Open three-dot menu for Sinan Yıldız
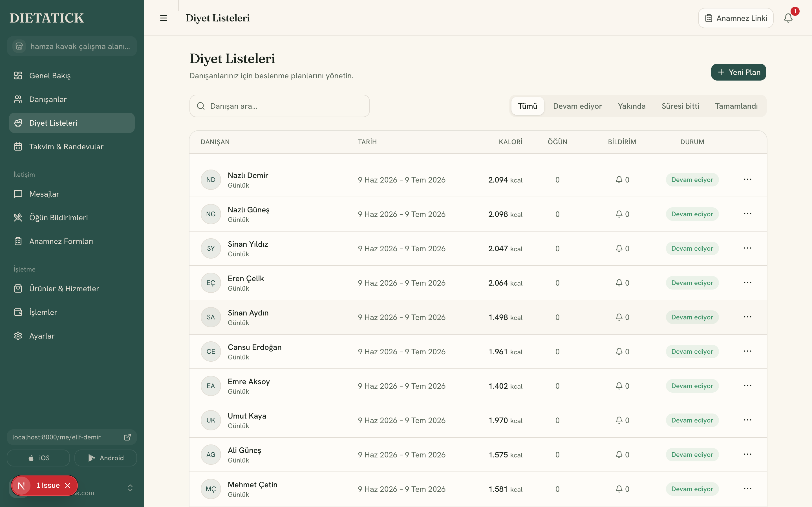 point(747,248)
